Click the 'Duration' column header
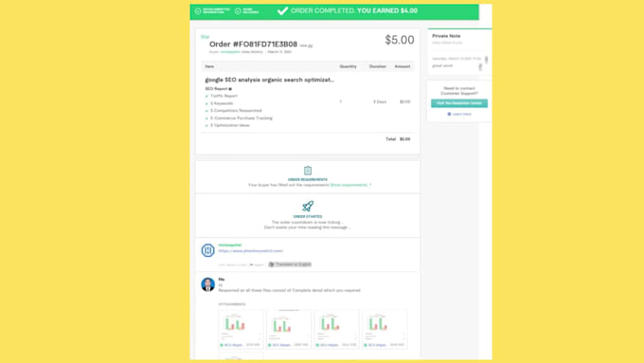This screenshot has width=644, height=363. pyautogui.click(x=378, y=66)
